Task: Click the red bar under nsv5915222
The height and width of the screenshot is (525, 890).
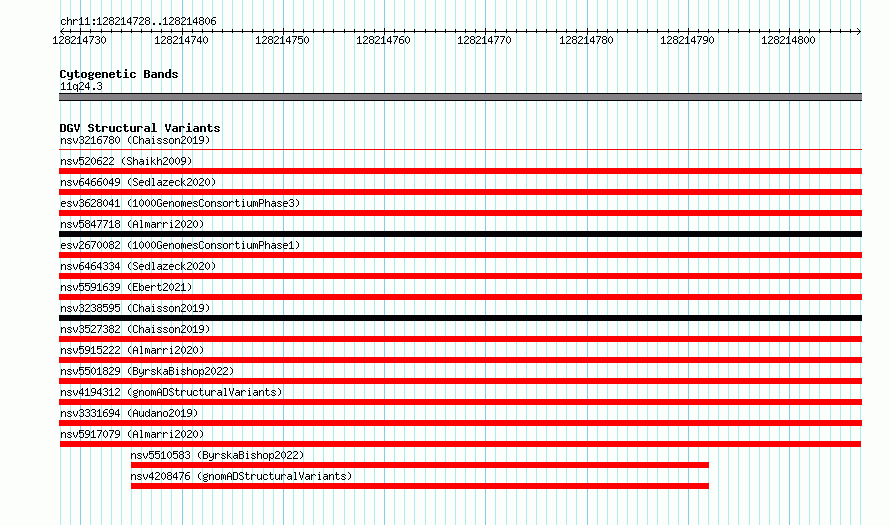Action: pos(460,360)
